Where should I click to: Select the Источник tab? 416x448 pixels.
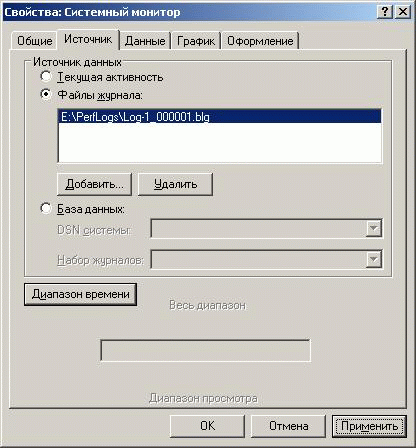pyautogui.click(x=88, y=39)
